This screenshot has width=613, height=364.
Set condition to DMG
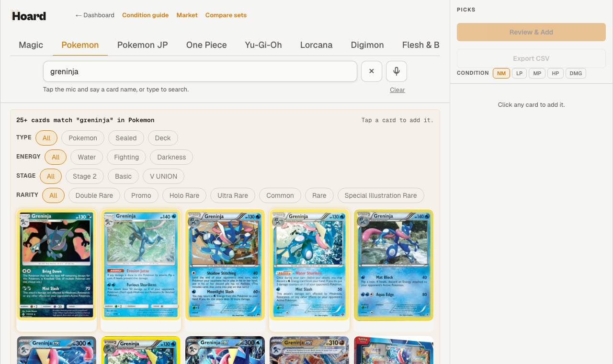[576, 73]
